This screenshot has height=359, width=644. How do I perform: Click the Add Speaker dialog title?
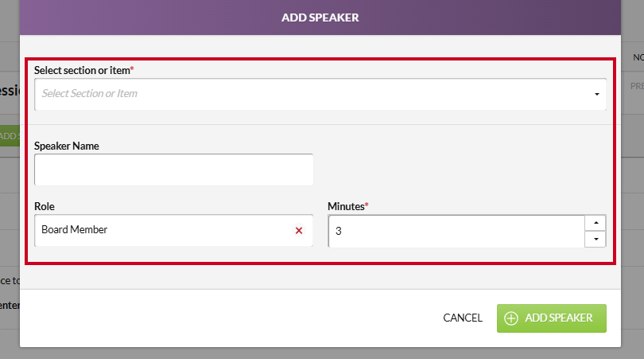point(320,18)
